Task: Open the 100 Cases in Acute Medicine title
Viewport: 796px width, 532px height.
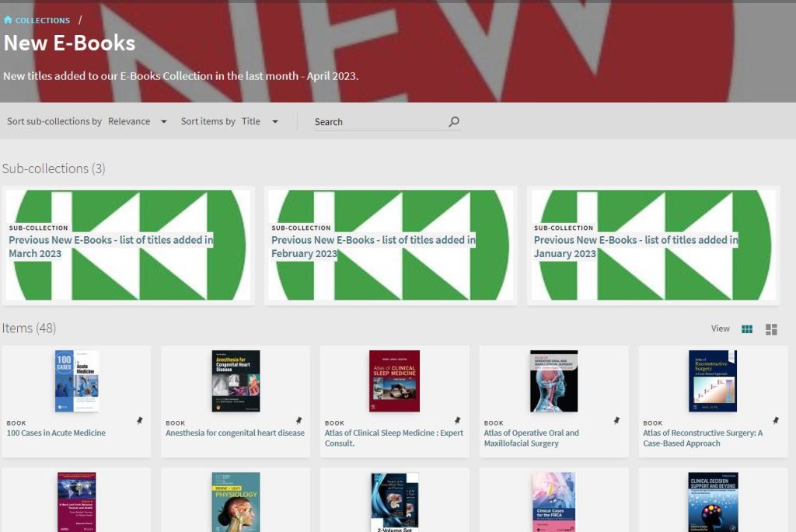Action: click(x=56, y=433)
